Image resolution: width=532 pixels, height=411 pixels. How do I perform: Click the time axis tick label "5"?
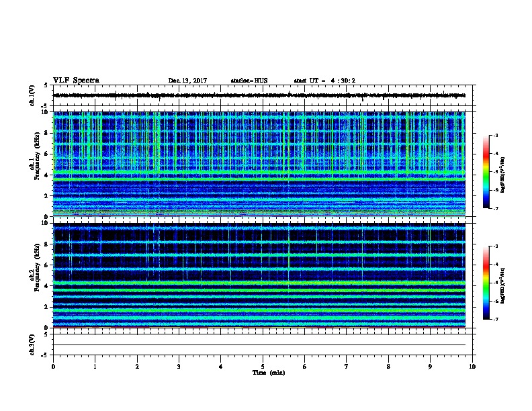(263, 367)
